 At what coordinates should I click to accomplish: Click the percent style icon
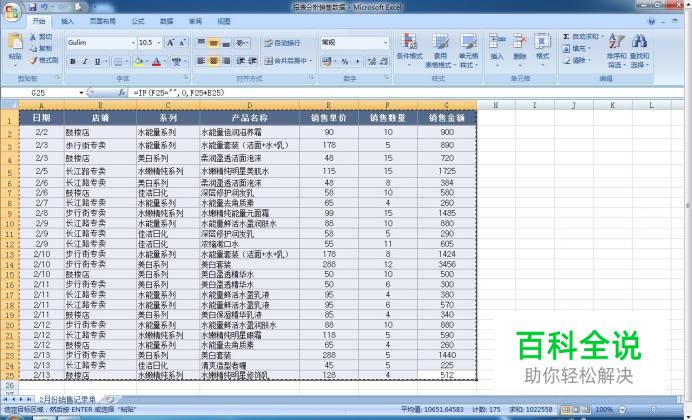pos(345,61)
